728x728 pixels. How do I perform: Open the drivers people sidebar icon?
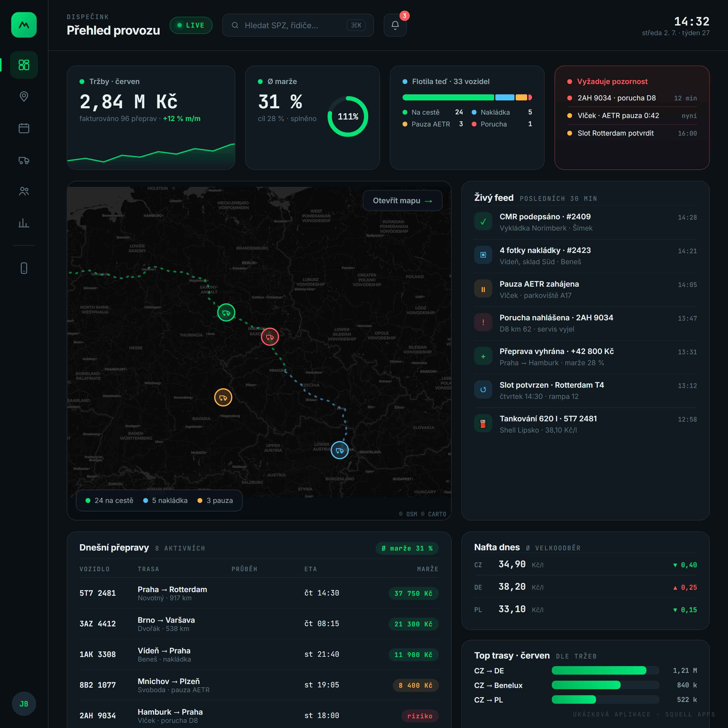pos(24,191)
